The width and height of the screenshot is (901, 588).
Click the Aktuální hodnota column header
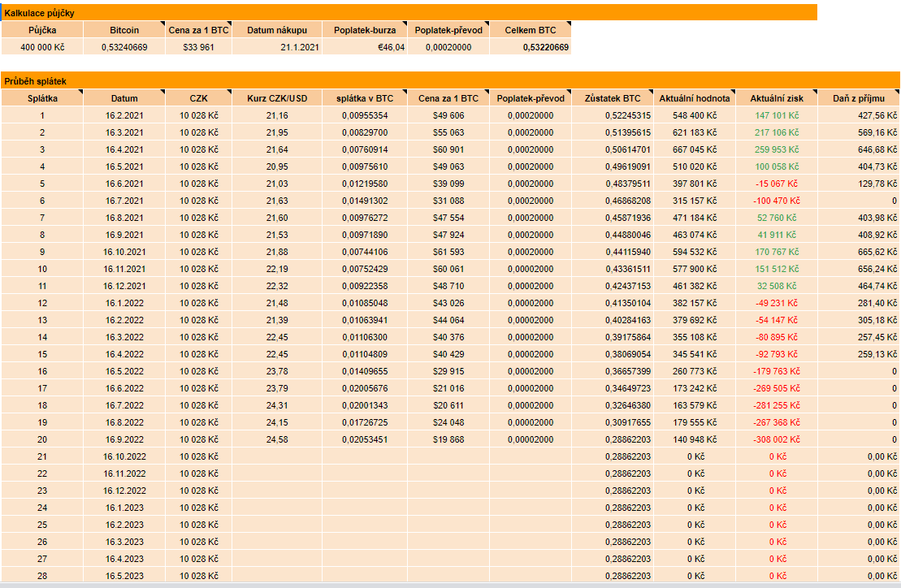point(694,98)
